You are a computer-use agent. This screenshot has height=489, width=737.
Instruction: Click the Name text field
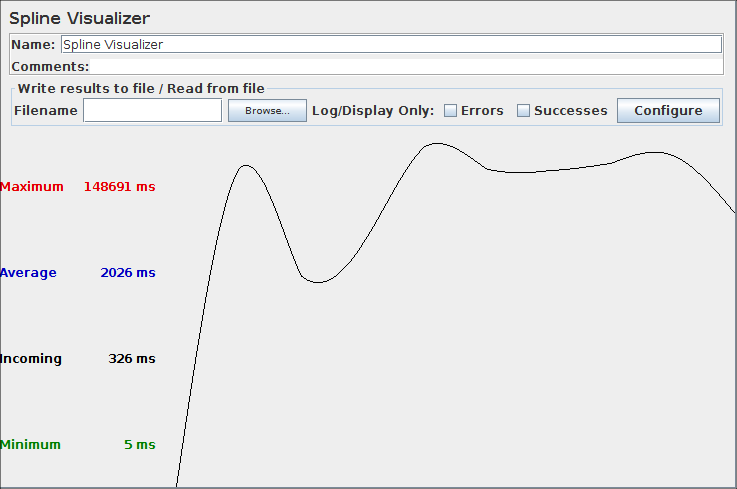click(390, 45)
